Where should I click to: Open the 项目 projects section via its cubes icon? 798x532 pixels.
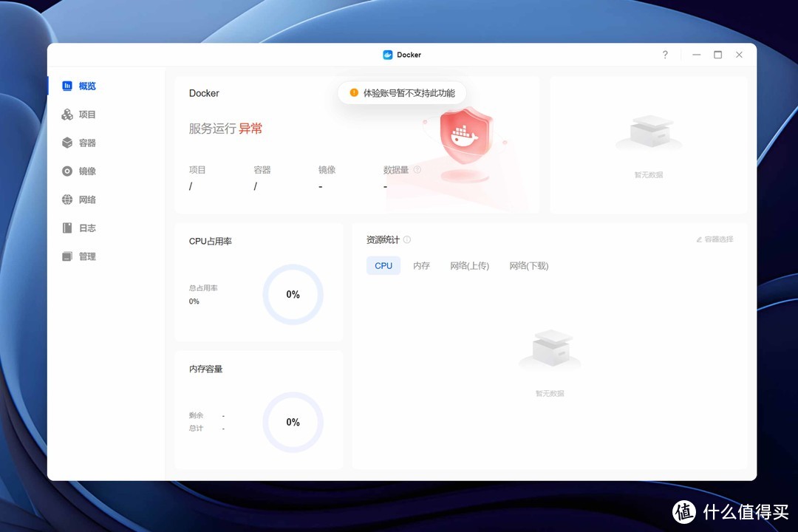pyautogui.click(x=68, y=114)
